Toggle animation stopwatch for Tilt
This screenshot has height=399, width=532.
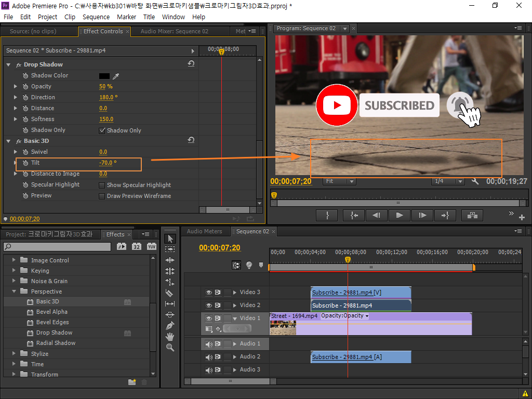point(25,163)
